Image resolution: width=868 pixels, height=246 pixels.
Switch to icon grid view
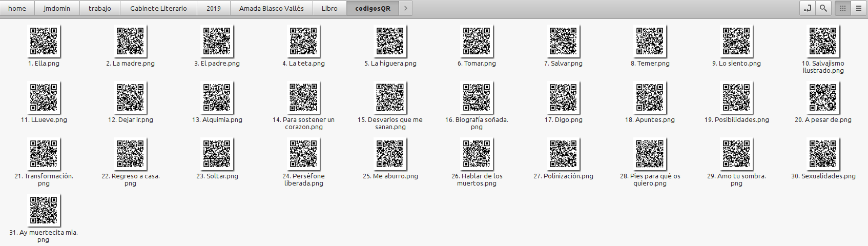843,8
